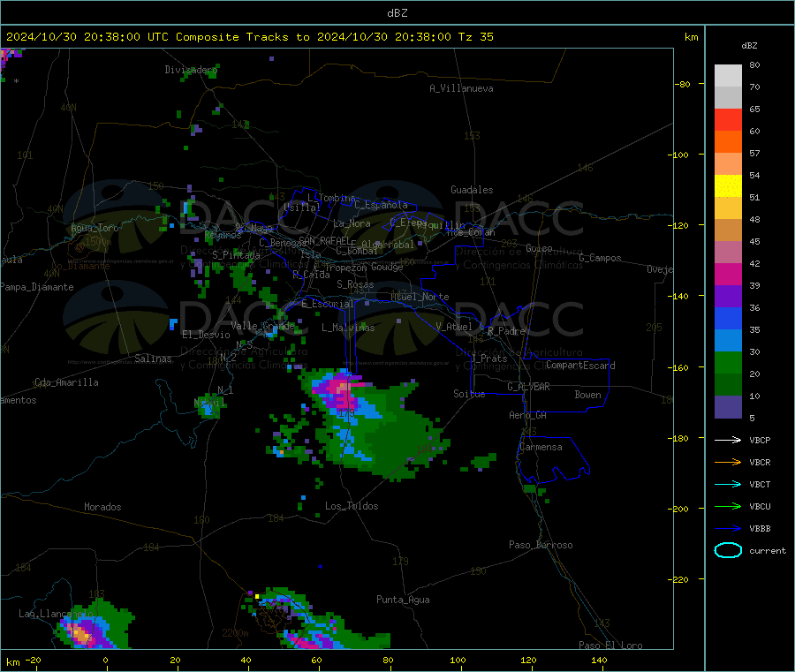Click the 'Paso_Barroso' map label
Screen dimensions: 795x672
(x=541, y=545)
